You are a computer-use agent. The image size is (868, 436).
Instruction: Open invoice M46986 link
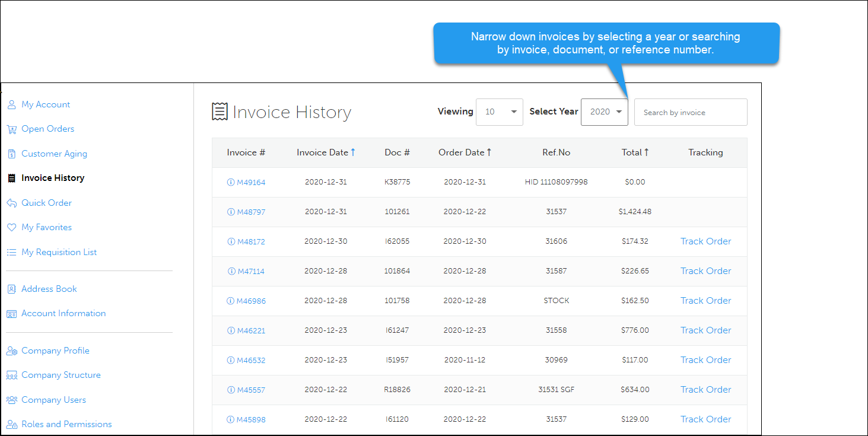tap(251, 301)
